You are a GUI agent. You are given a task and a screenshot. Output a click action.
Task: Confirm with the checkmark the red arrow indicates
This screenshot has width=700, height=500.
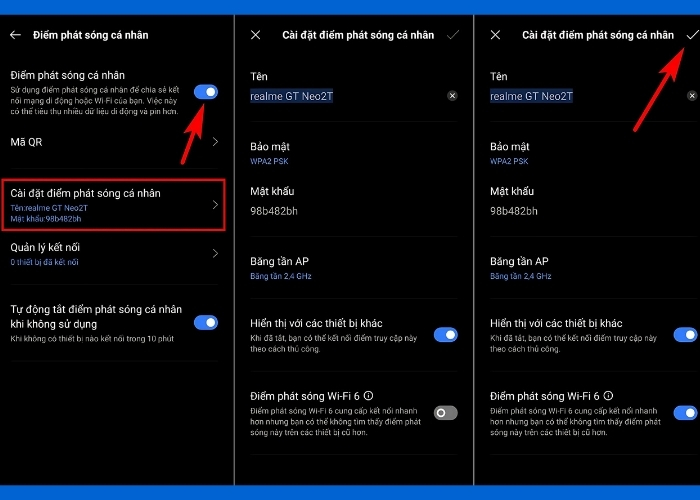pyautogui.click(x=692, y=35)
